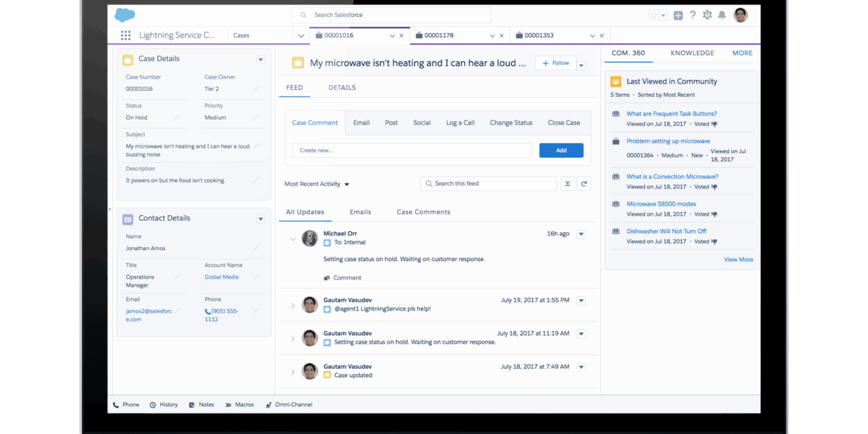The image size is (868, 434).
Task: Edit the Priority field pencil icon
Action: point(256,117)
